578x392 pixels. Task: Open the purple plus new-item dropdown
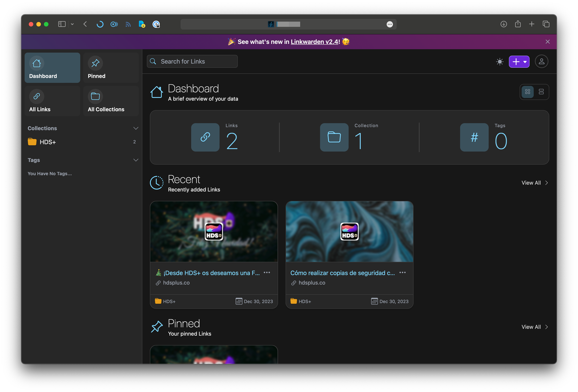tap(519, 62)
